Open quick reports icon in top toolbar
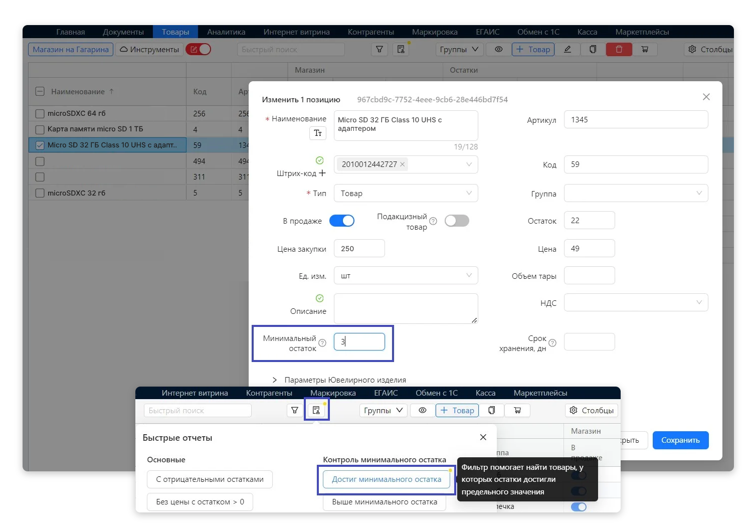The image size is (756, 532). (401, 49)
